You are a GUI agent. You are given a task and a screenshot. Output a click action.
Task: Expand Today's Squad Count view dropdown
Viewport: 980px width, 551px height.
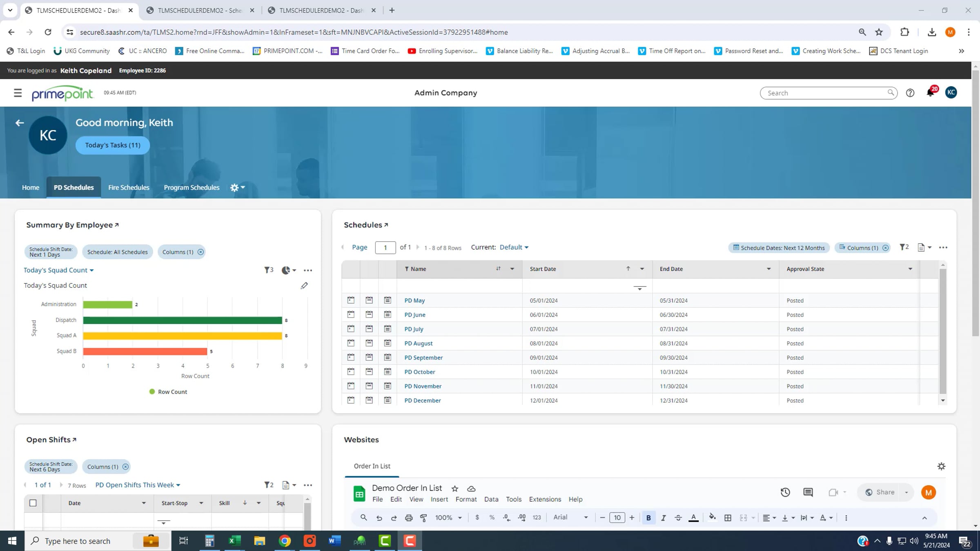point(58,270)
